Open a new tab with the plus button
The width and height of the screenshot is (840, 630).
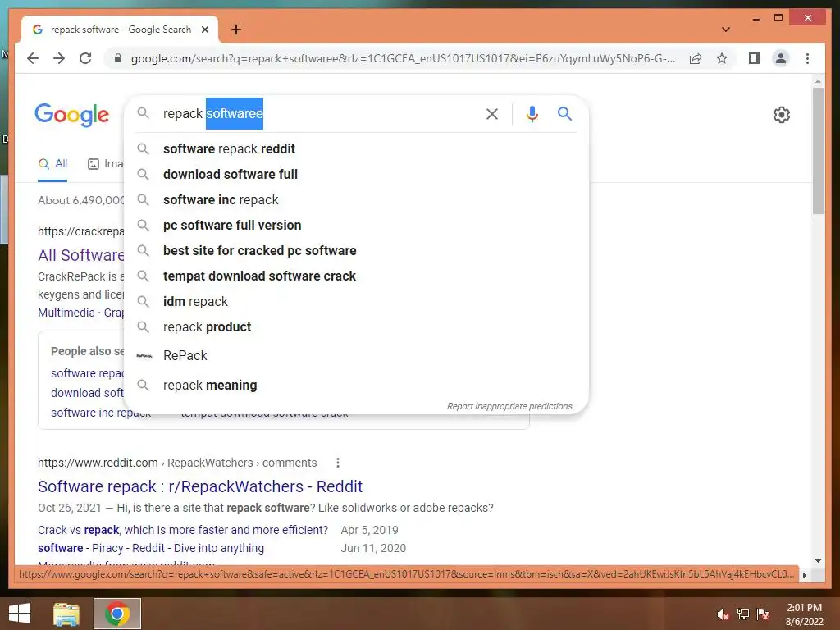pos(236,30)
